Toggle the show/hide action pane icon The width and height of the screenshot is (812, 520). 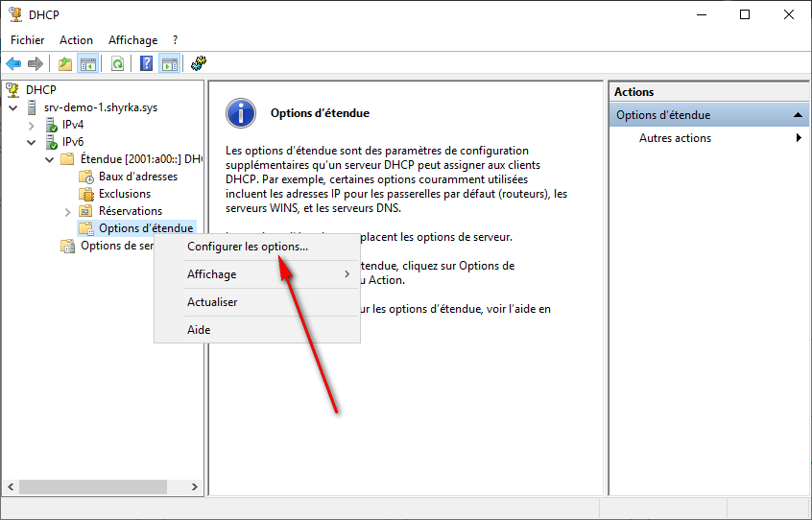pos(170,64)
